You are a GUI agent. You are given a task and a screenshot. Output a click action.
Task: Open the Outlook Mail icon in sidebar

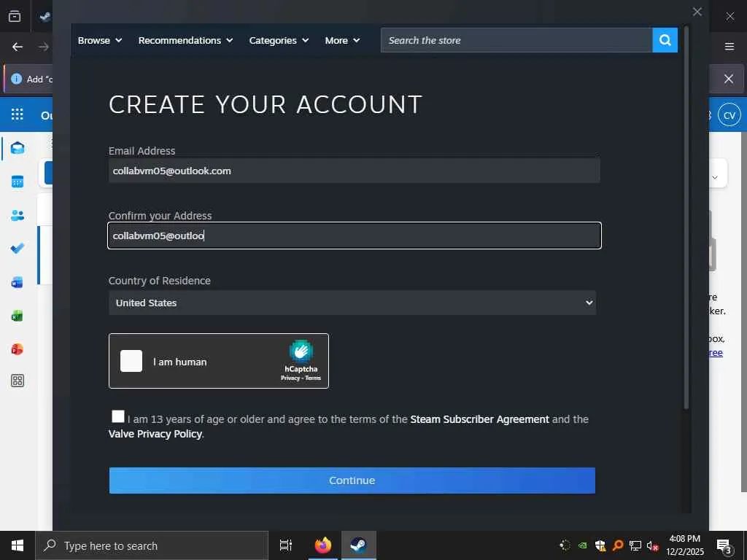tap(18, 148)
